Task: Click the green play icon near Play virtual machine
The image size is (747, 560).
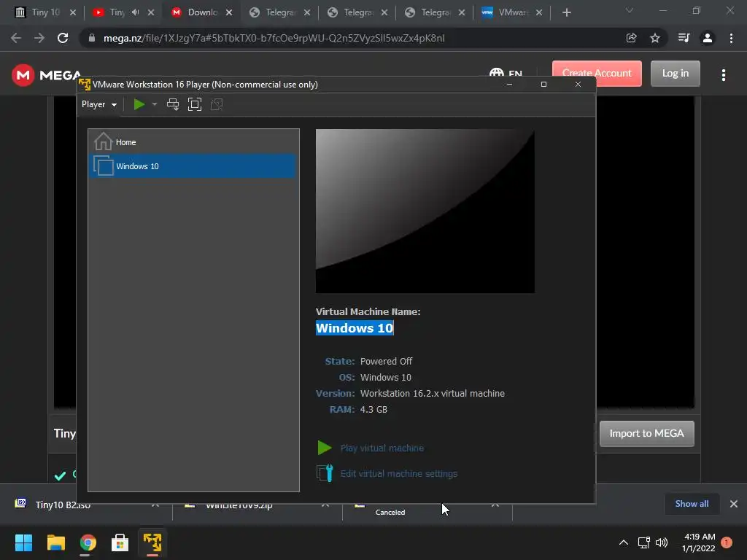Action: click(x=325, y=448)
